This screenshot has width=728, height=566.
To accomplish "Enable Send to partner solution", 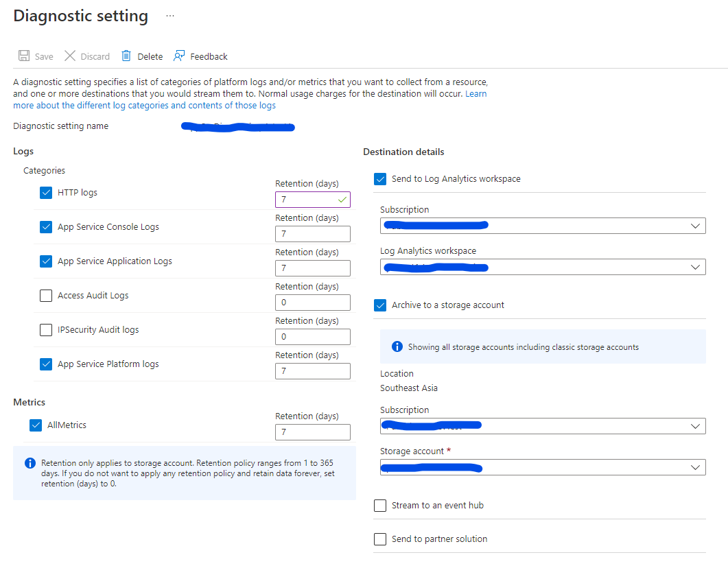I will point(380,539).
